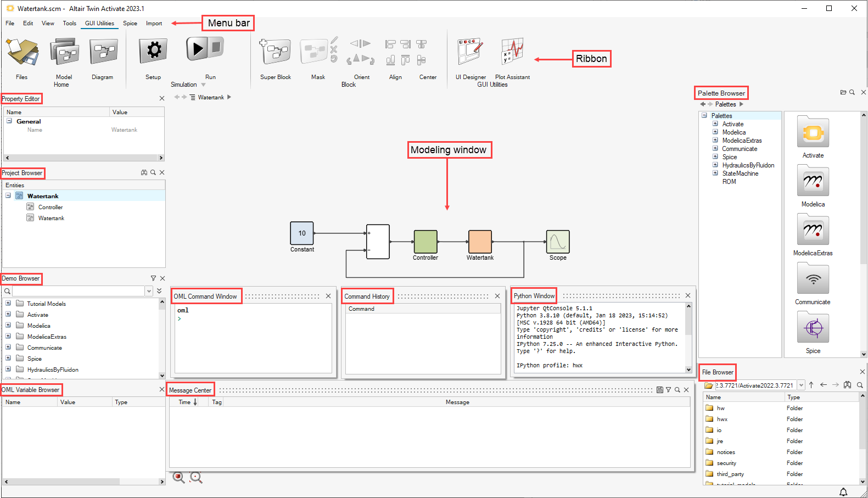Viewport: 868px width, 498px height.
Task: Open the Plot Assistant tool
Action: pos(512,52)
